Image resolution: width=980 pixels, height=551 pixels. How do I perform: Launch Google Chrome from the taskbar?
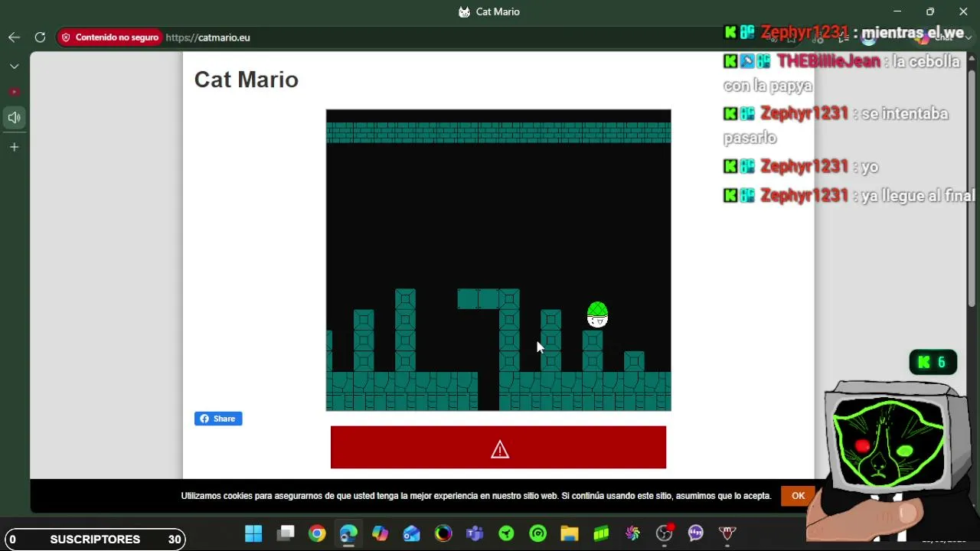pos(317,533)
